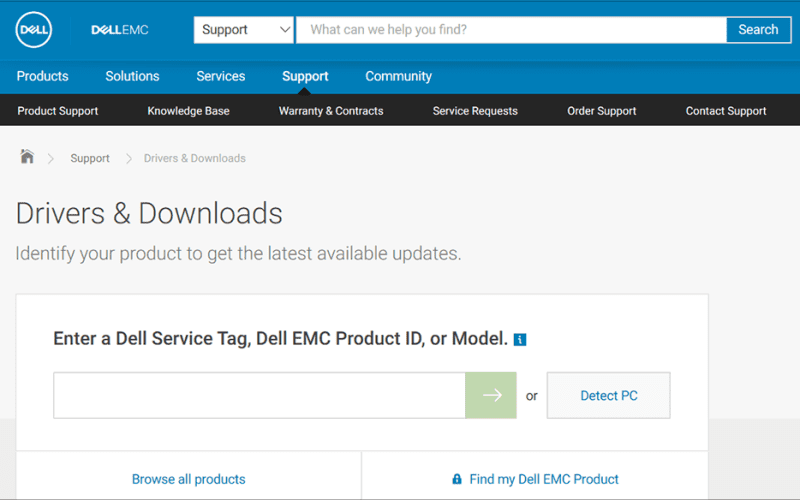Go to the Knowledge Base tab
The image size is (800, 500).
click(188, 111)
